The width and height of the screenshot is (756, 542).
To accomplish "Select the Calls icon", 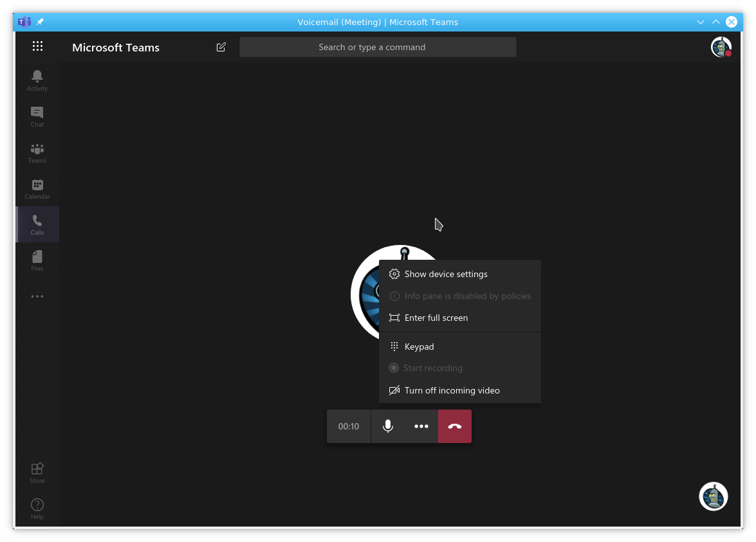I will point(37,224).
